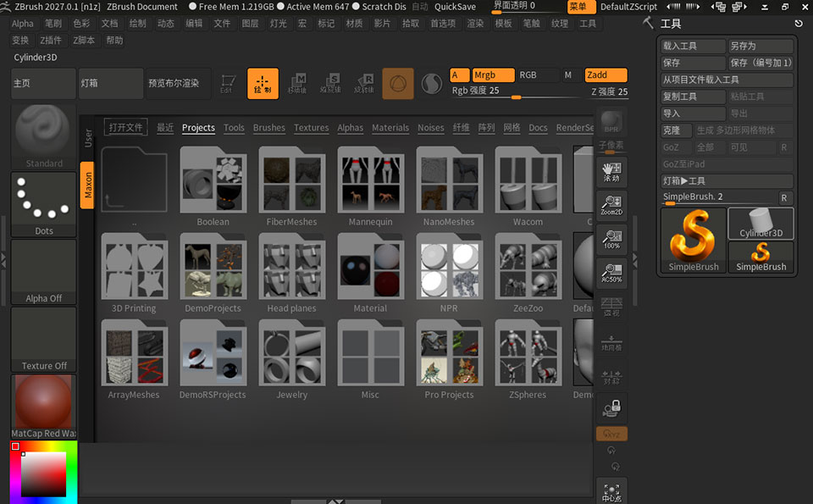Click the previous UI colors icon
Viewport: 813px width, 504px height.
click(x=719, y=7)
